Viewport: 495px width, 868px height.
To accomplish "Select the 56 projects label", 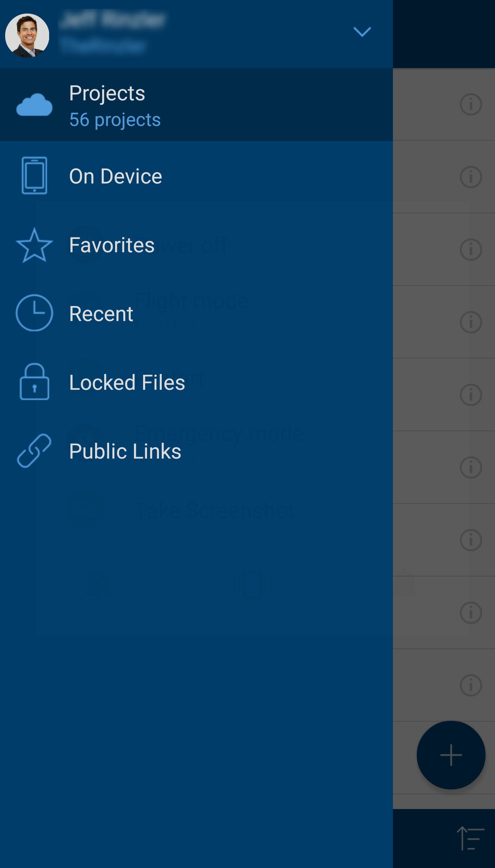I will point(115,120).
